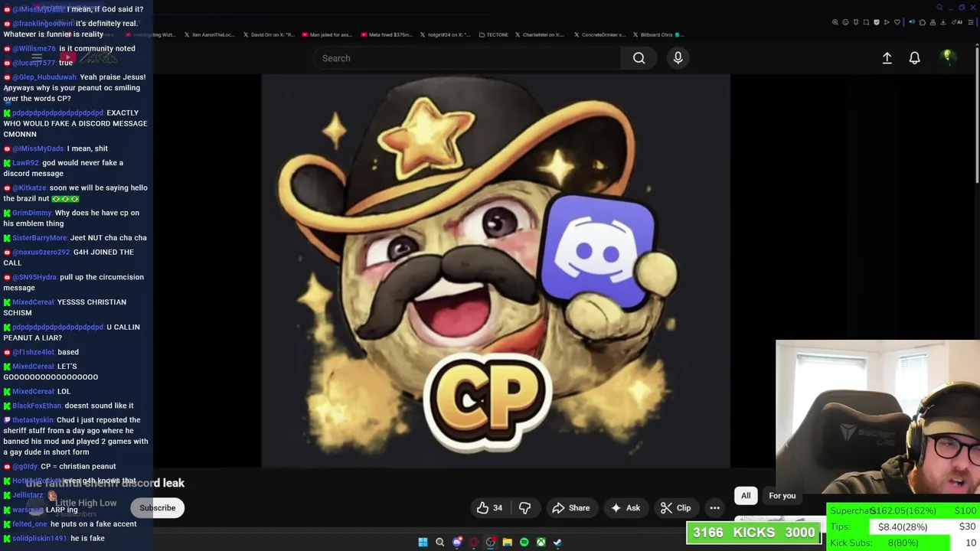Open the upload video icon

(887, 58)
